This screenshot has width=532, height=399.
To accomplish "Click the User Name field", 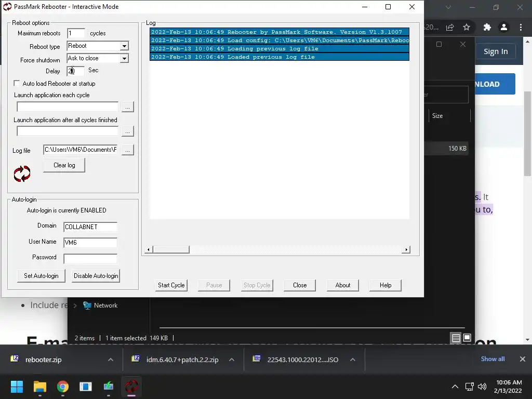I will click(90, 243).
